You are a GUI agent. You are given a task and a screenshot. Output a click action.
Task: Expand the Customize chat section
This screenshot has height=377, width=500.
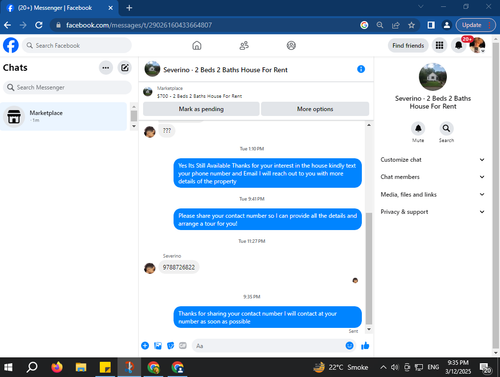point(433,160)
